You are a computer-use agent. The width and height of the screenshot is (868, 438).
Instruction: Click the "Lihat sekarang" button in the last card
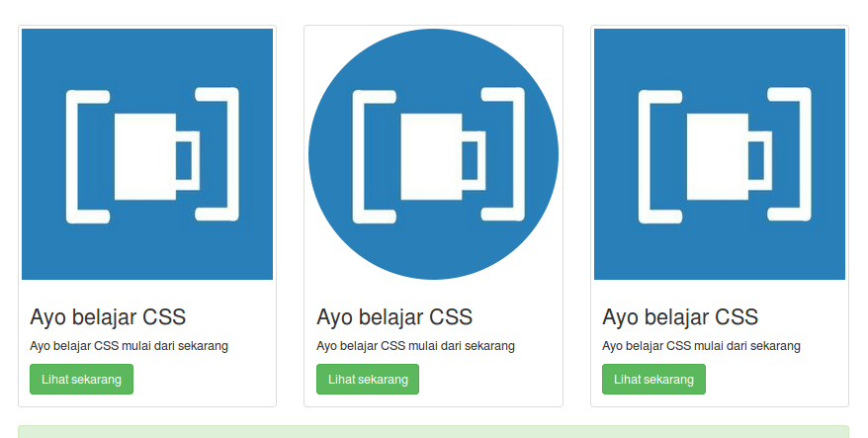click(x=653, y=380)
